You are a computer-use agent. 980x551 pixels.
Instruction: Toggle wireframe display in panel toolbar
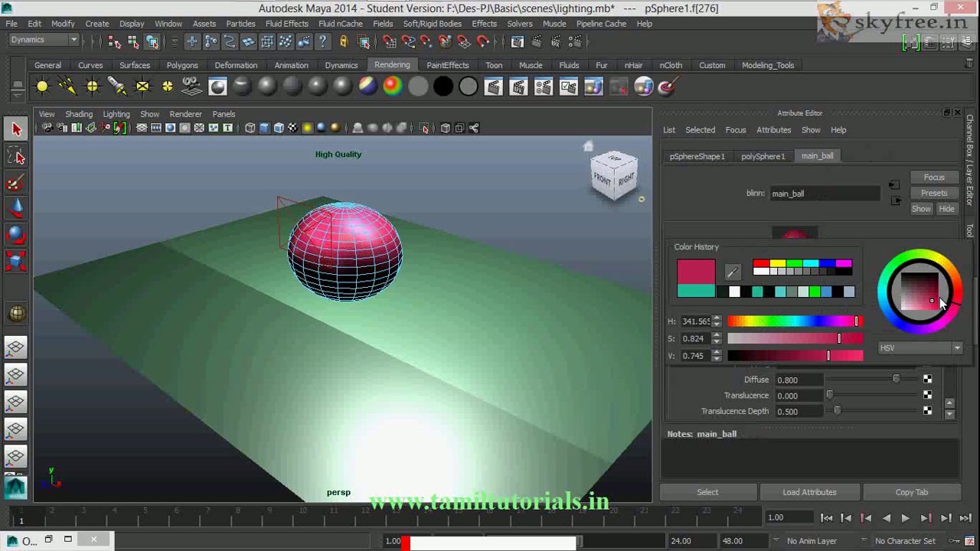(x=250, y=128)
